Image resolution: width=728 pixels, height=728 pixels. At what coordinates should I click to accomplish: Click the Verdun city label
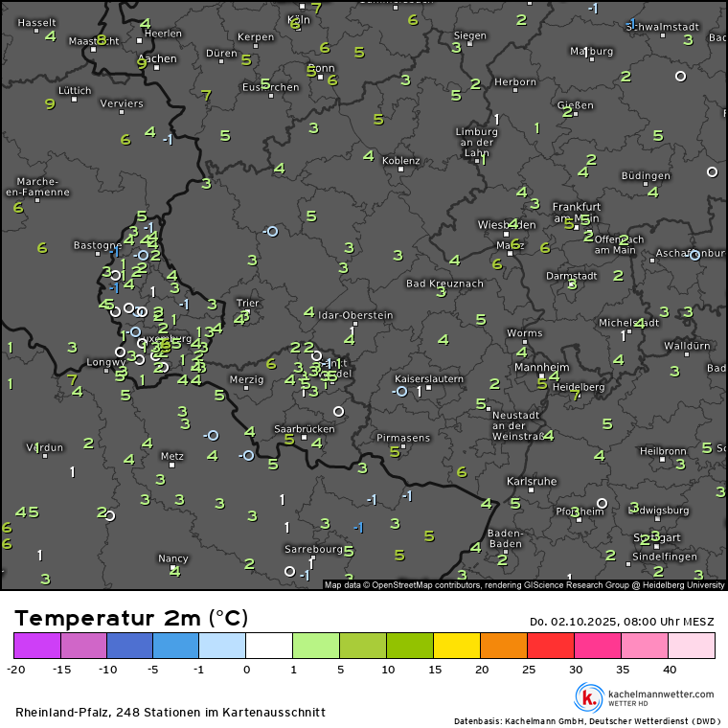tap(45, 447)
